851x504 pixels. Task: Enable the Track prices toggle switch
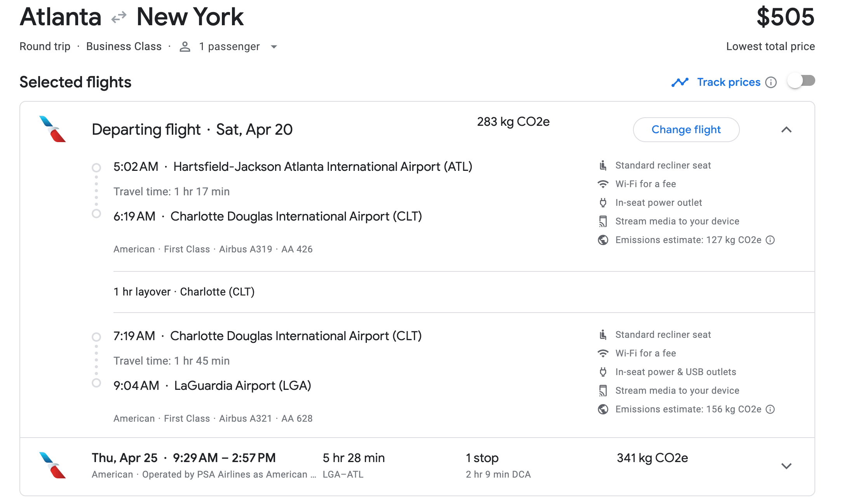pos(801,81)
